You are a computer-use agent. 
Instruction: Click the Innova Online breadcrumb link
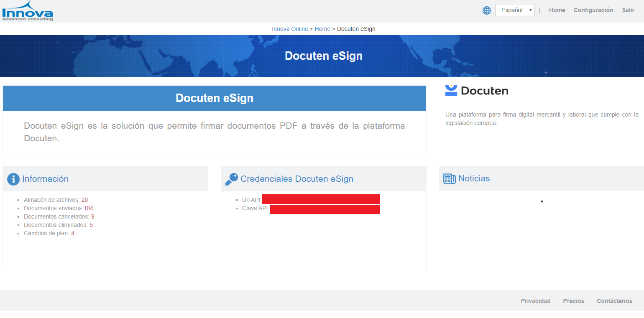290,29
